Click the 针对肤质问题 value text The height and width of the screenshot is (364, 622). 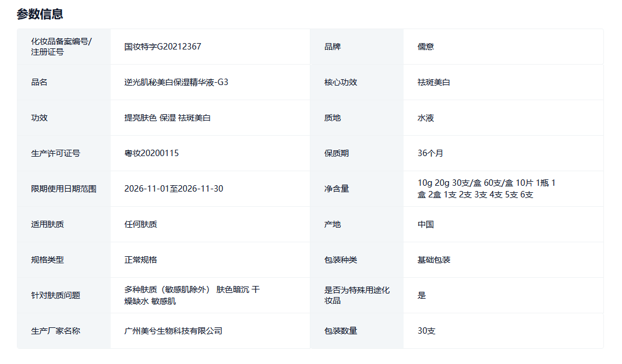(x=191, y=295)
